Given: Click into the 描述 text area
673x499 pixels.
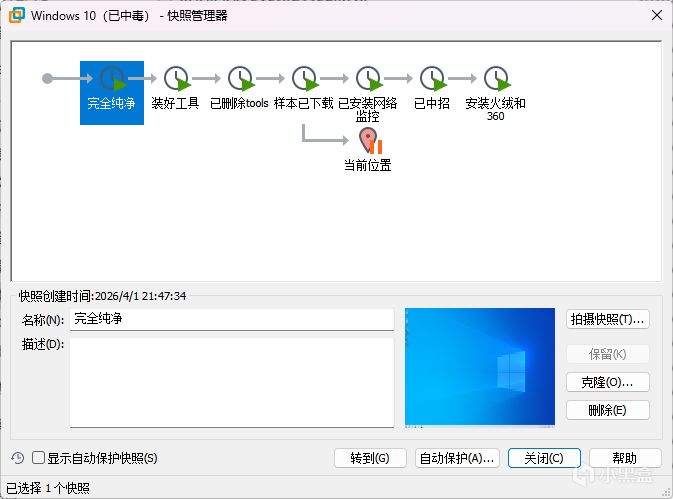Looking at the screenshot, I should 232,382.
